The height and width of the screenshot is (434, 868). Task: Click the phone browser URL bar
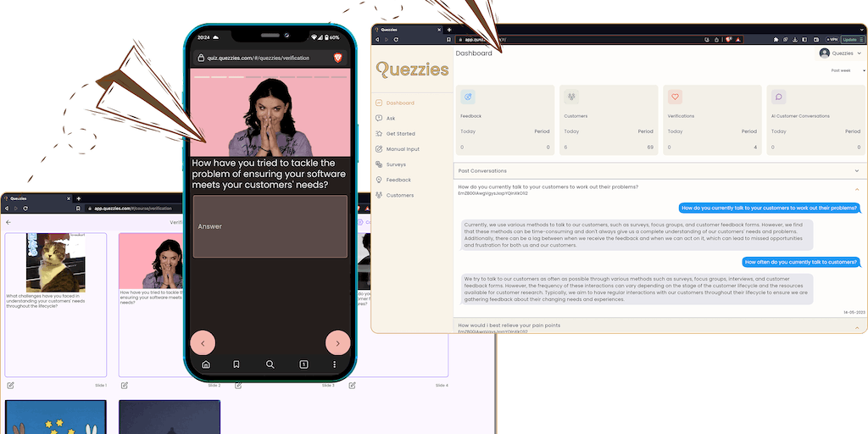pos(270,58)
